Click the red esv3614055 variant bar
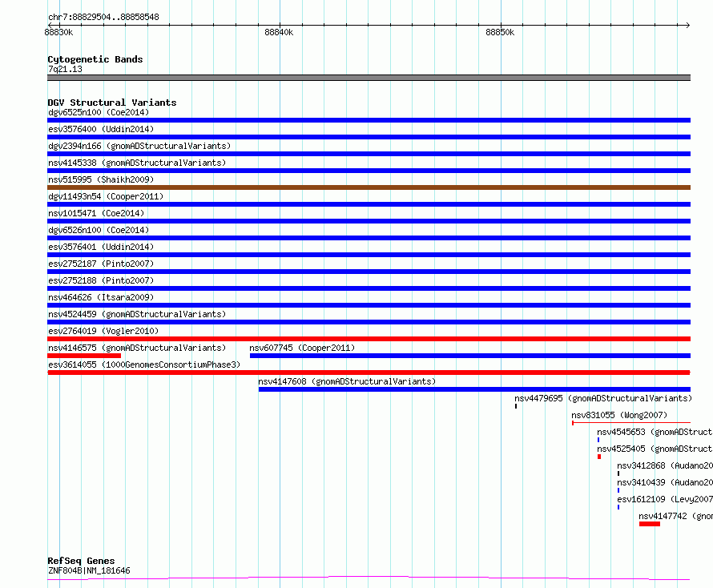 pyautogui.click(x=369, y=373)
